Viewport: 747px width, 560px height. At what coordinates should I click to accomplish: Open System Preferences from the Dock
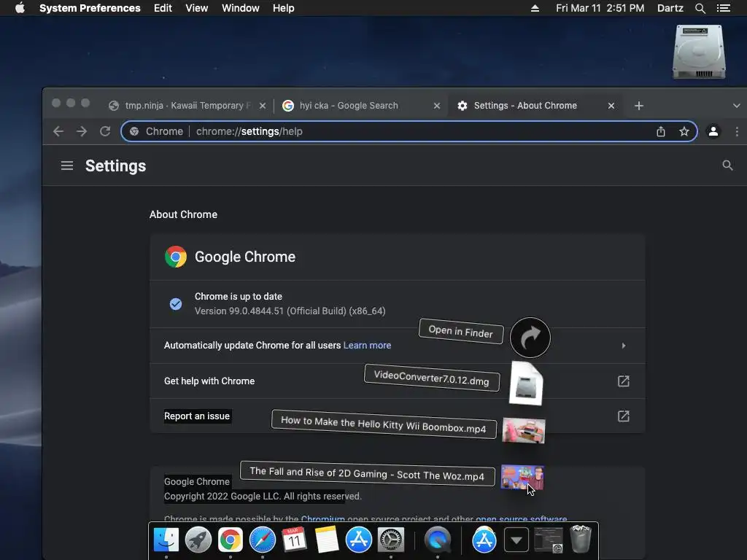391,540
